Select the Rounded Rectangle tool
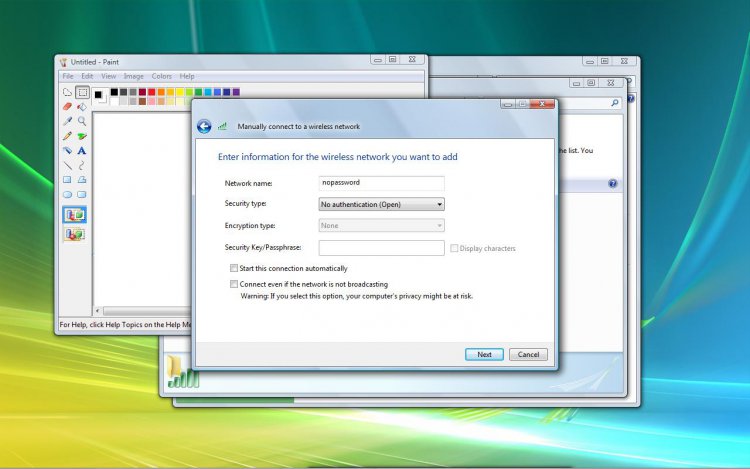Viewport: 750px width, 469px height. click(x=82, y=195)
